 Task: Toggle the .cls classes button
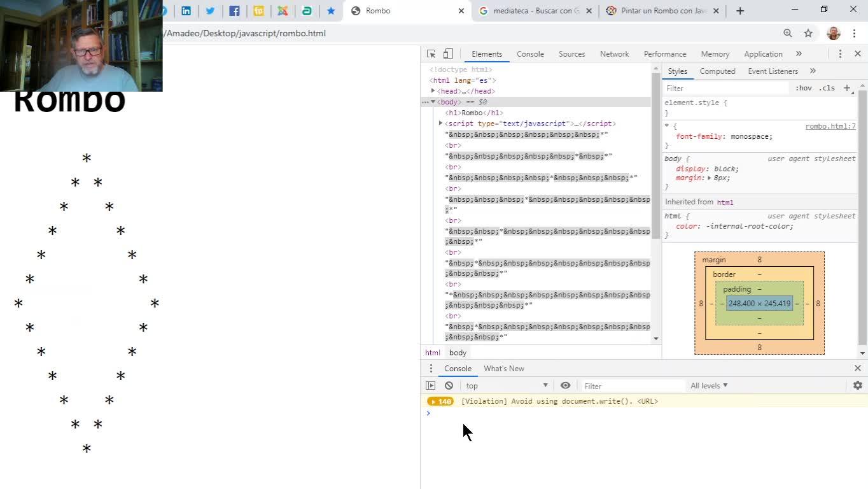click(x=827, y=89)
